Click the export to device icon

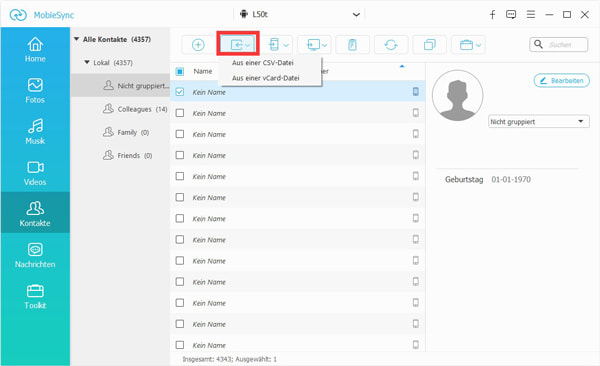click(274, 45)
